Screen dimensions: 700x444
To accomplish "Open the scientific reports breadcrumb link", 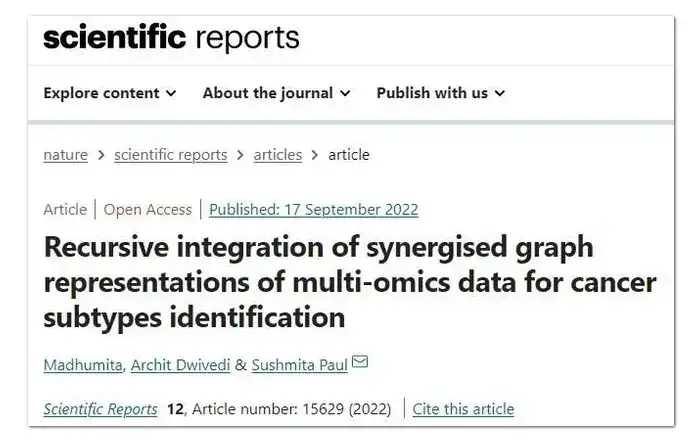I will (171, 155).
